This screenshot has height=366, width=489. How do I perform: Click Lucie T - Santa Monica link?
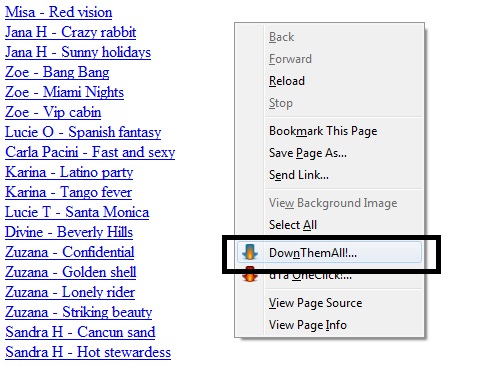77,212
